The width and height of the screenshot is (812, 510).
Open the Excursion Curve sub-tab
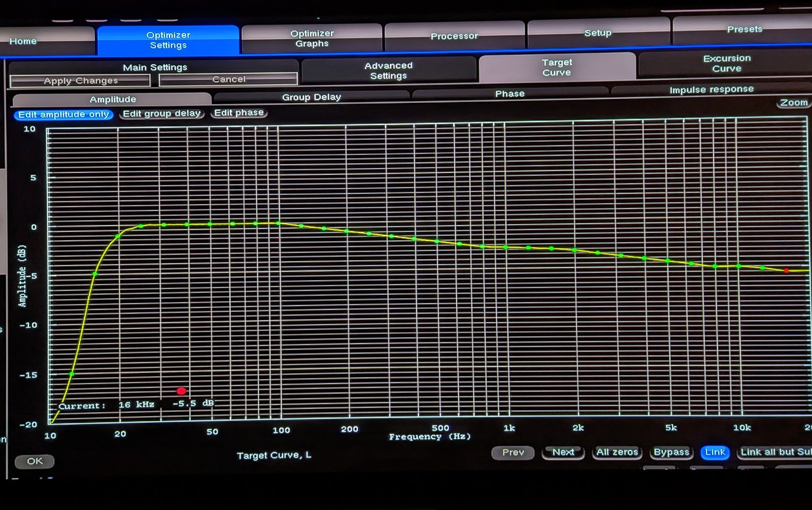[726, 63]
